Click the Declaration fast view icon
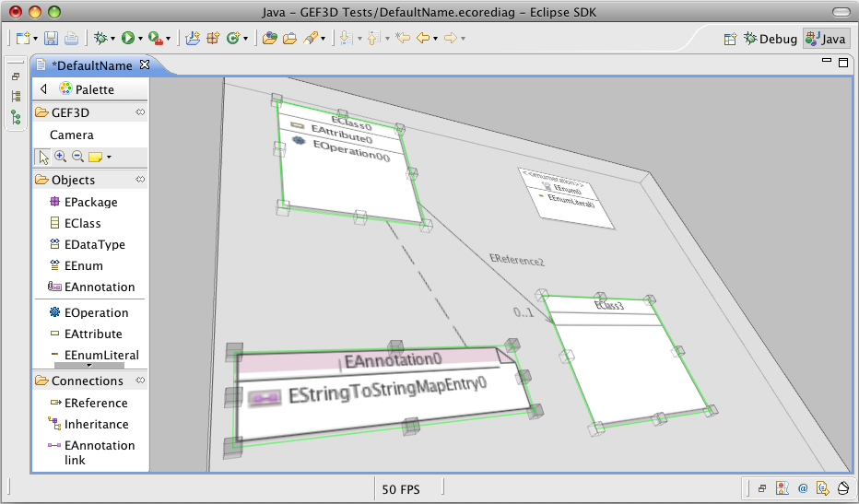Viewport: 859px width, 504px height. click(822, 487)
